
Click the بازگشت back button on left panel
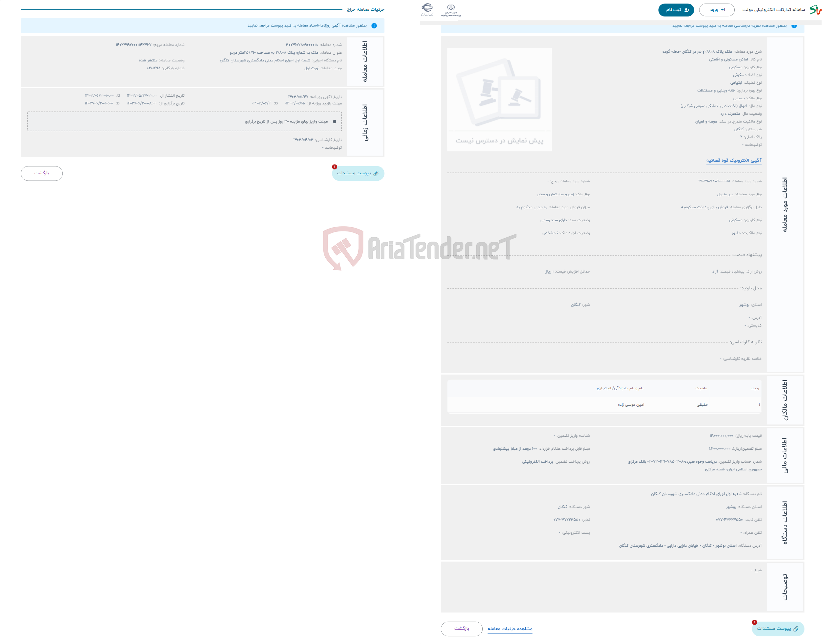point(43,173)
